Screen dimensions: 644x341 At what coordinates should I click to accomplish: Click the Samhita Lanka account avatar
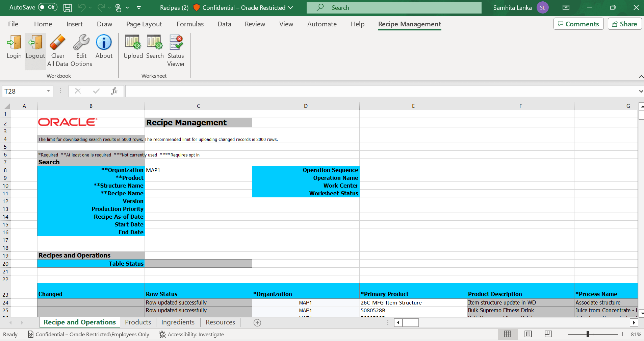543,7
